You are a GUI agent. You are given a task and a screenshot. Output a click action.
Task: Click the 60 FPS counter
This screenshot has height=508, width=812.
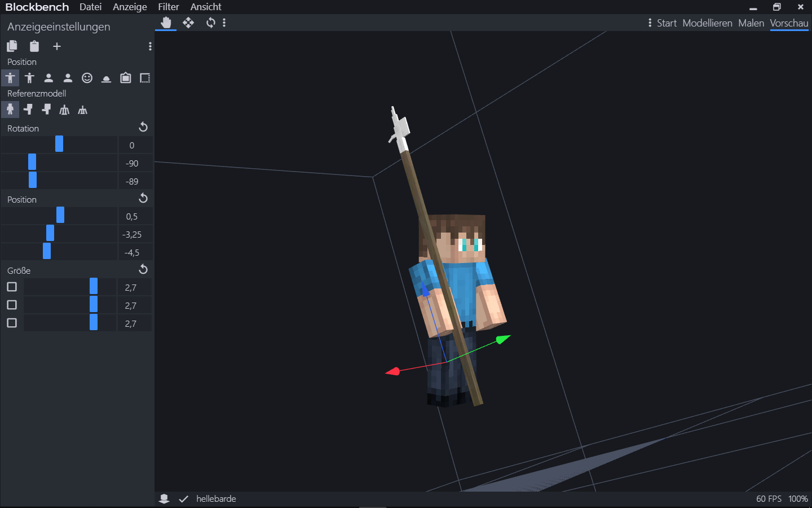pos(769,499)
